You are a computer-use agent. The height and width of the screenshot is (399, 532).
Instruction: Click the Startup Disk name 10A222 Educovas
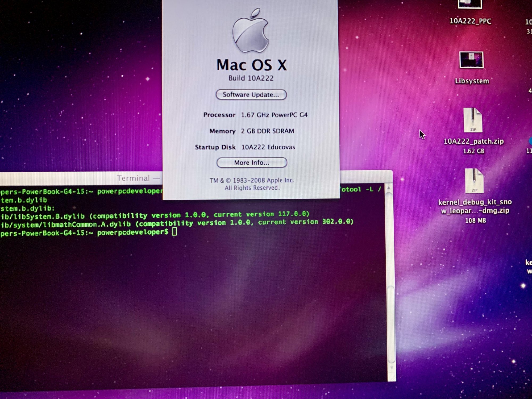click(x=268, y=147)
